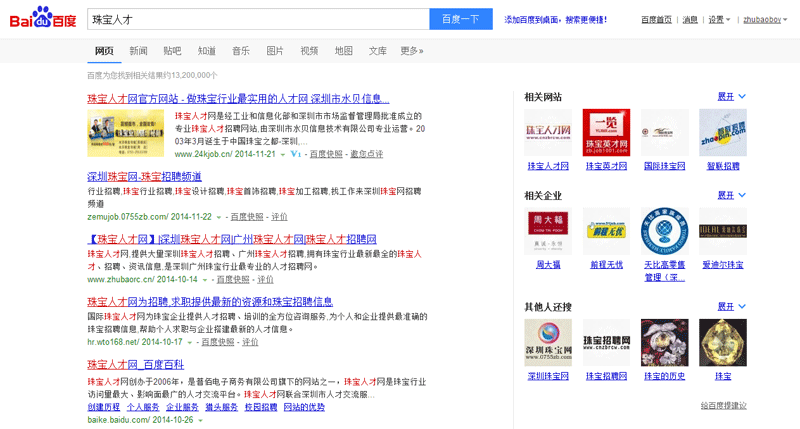Screen dimensions: 800x429
Task: Open the 智联招聘 zhaopin logo thumbnail
Action: [x=722, y=132]
